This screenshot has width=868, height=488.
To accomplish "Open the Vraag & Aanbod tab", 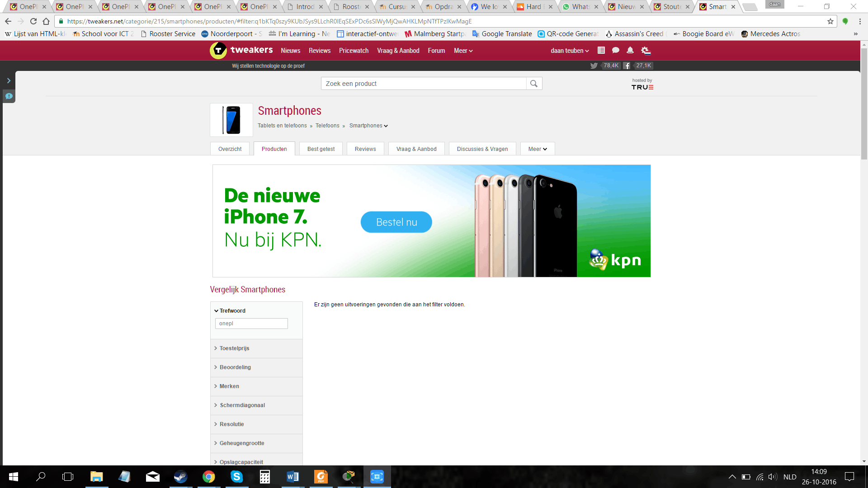I will pos(416,149).
